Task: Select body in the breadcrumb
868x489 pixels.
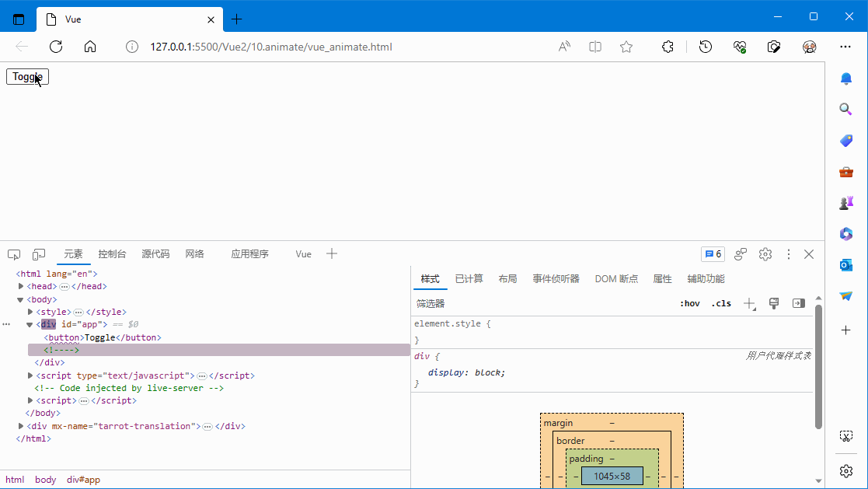Action: [45, 480]
